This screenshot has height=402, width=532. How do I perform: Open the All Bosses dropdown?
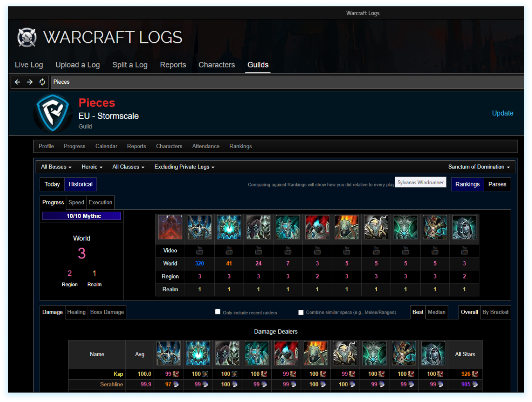(x=56, y=167)
